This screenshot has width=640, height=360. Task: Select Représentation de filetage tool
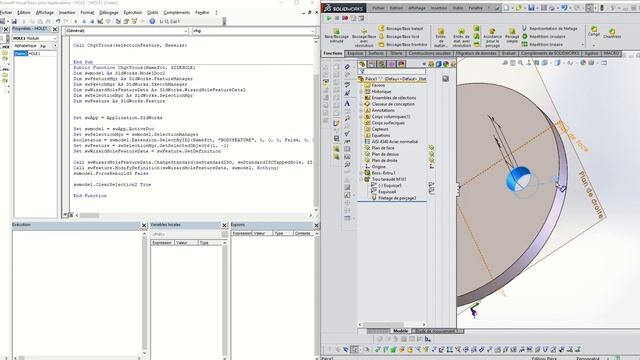550,29
